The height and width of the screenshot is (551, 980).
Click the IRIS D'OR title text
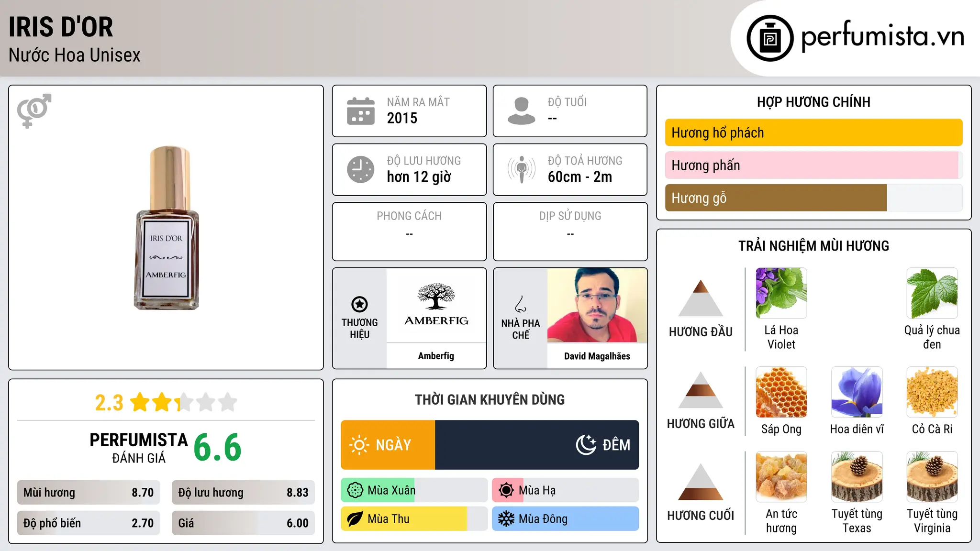pos(61,27)
